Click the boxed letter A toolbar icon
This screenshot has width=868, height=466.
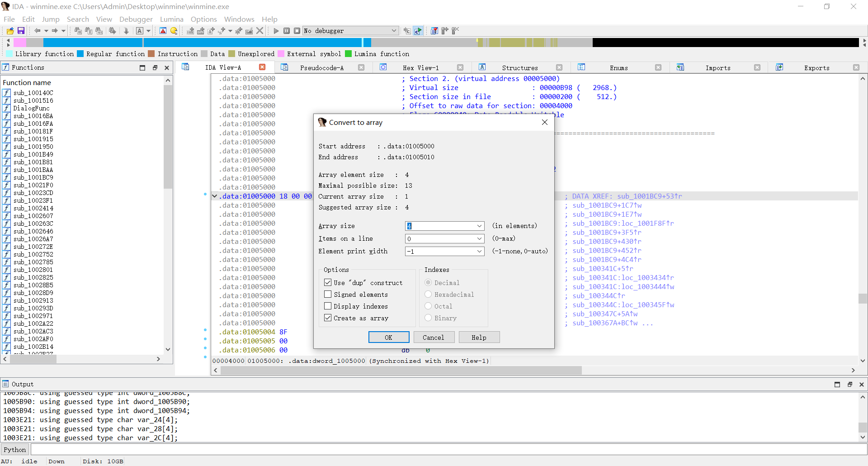click(x=140, y=31)
